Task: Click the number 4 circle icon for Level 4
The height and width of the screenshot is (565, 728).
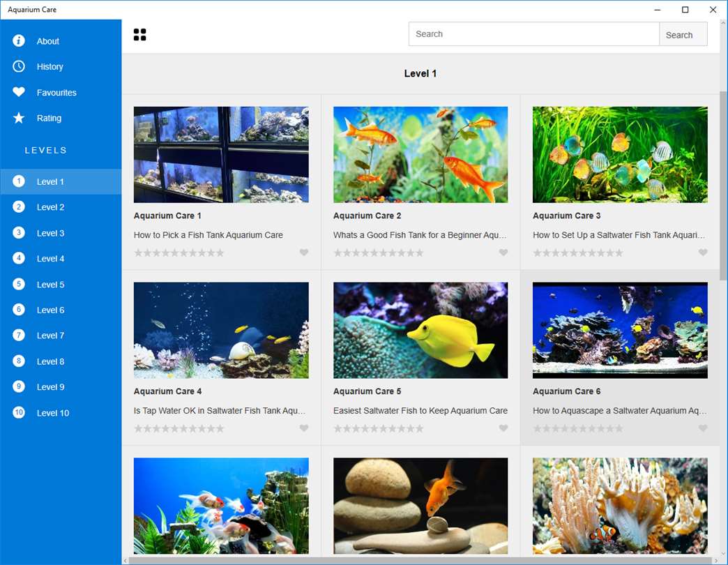Action: (x=19, y=258)
